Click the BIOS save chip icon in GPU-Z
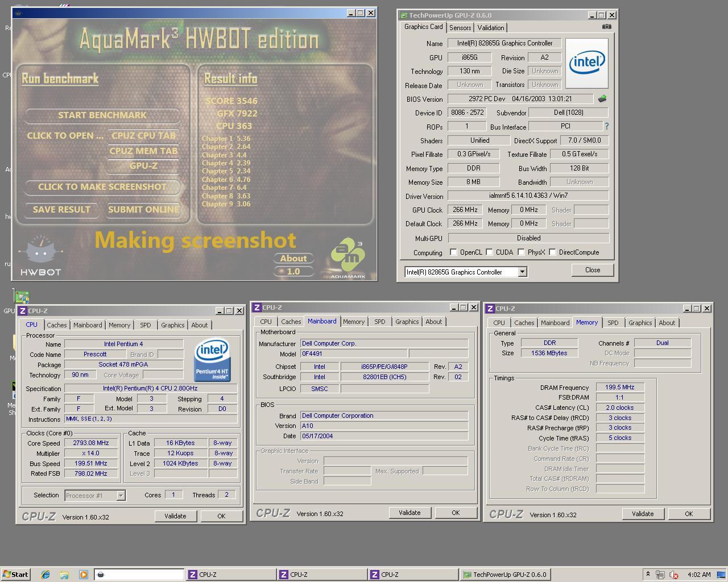 coord(602,99)
